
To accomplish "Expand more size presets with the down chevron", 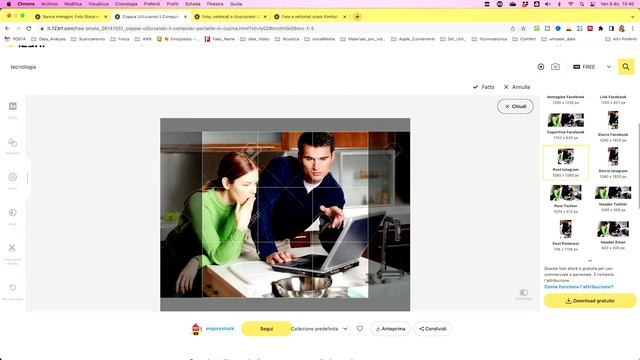I will (x=590, y=260).
